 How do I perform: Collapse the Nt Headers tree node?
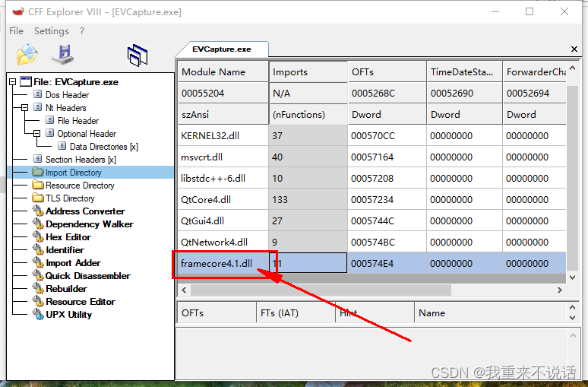[x=24, y=107]
